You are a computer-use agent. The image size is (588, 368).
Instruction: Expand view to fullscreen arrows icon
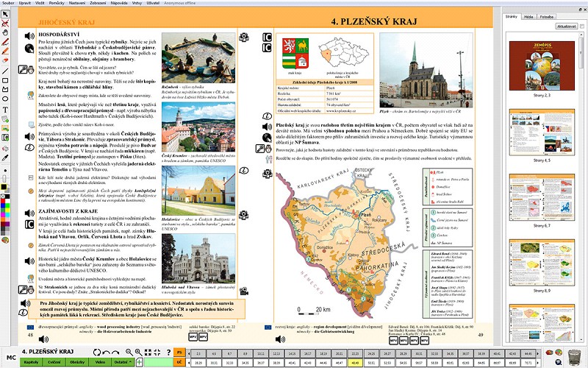tap(148, 353)
